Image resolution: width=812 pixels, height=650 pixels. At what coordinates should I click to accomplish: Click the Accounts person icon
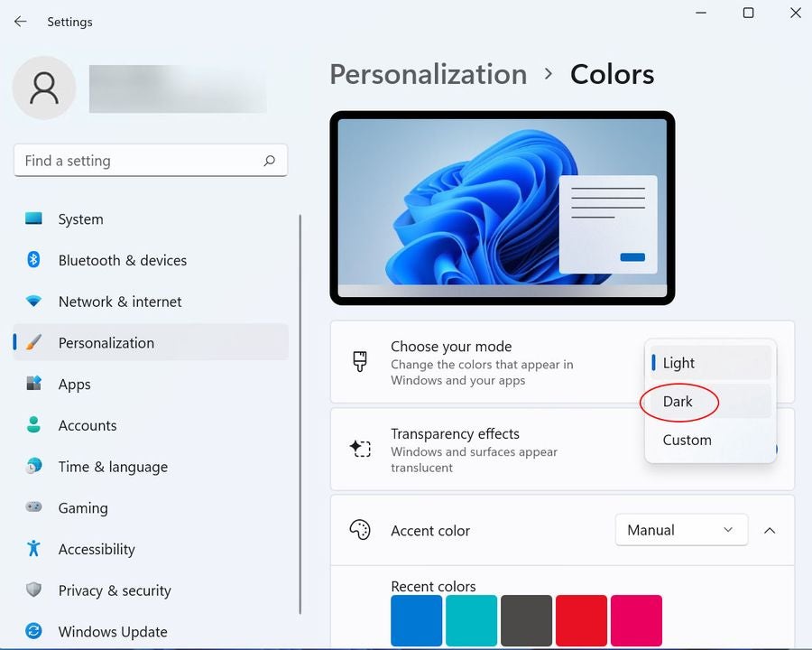[x=33, y=424]
